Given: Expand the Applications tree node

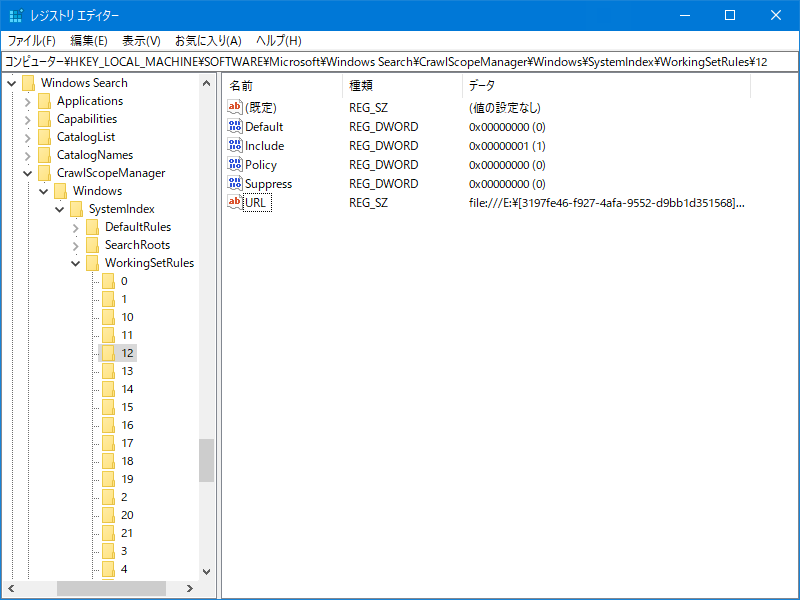Looking at the screenshot, I should tap(28, 101).
